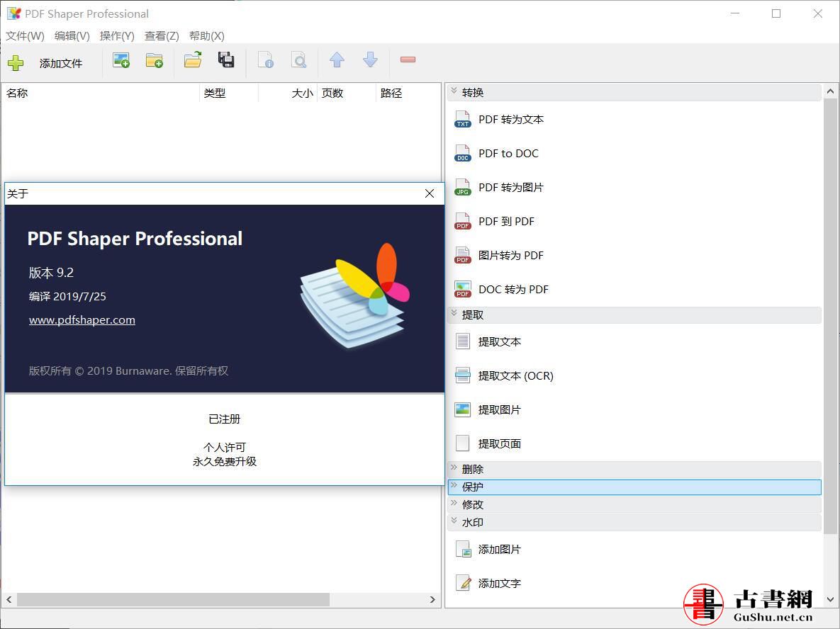
Task: Select the 提取图片 picture icon
Action: [x=462, y=409]
